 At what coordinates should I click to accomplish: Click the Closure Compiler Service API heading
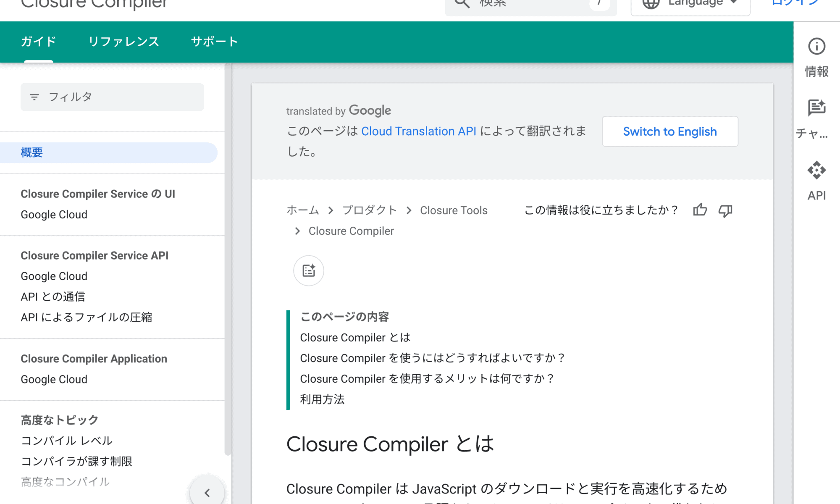coord(94,256)
